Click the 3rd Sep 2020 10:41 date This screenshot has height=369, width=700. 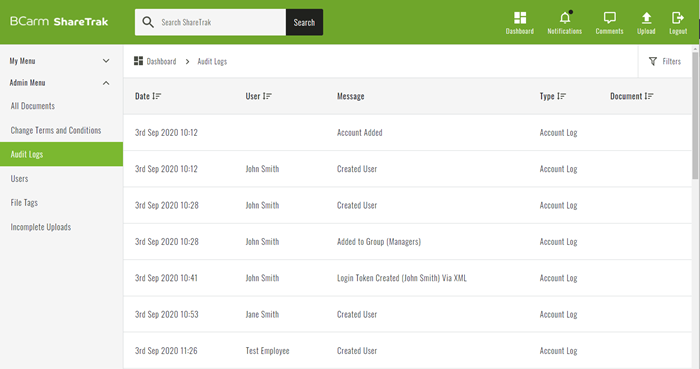coord(166,278)
